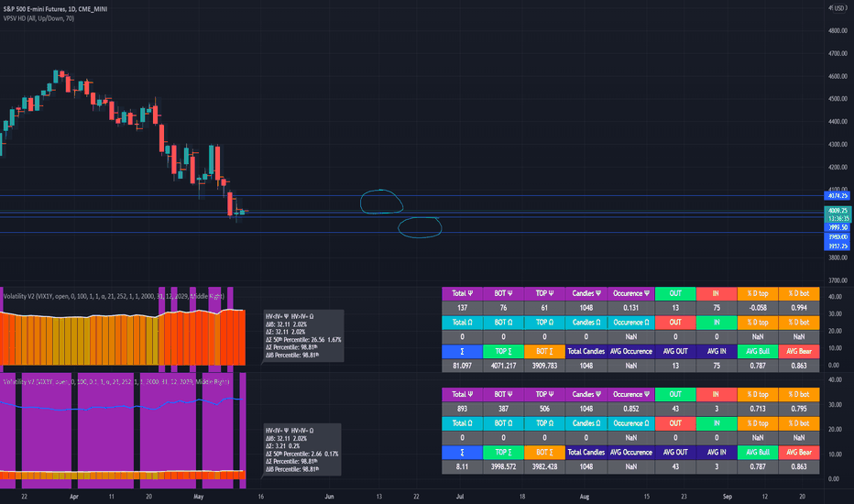
Task: Click the 0.713 % D top value
Action: coord(758,409)
